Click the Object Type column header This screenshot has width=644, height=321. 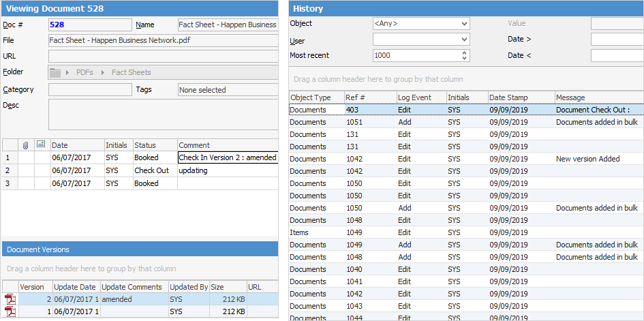316,97
